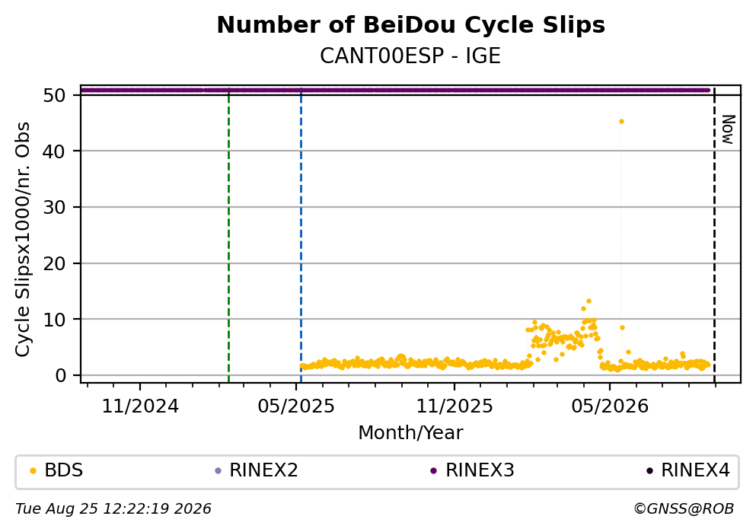Click the orange BDS legend marker
This screenshot has width=756, height=532.
tap(33, 471)
